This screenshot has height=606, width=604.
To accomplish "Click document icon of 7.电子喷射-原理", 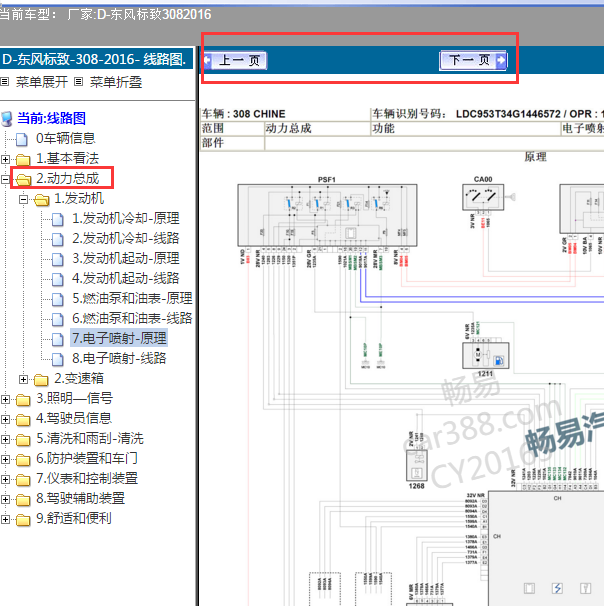I will (58, 339).
